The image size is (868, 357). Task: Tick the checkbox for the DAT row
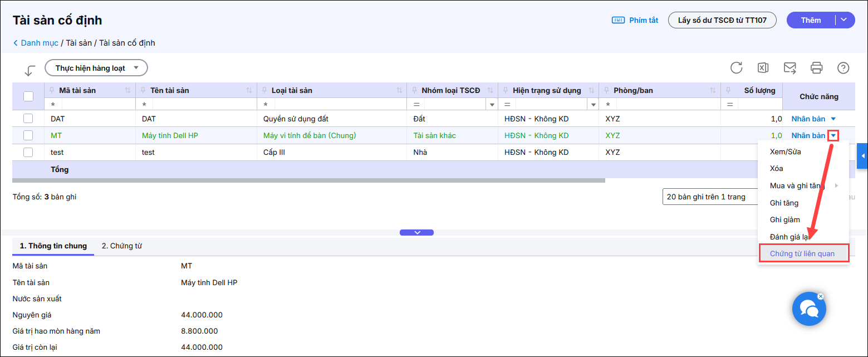(28, 119)
